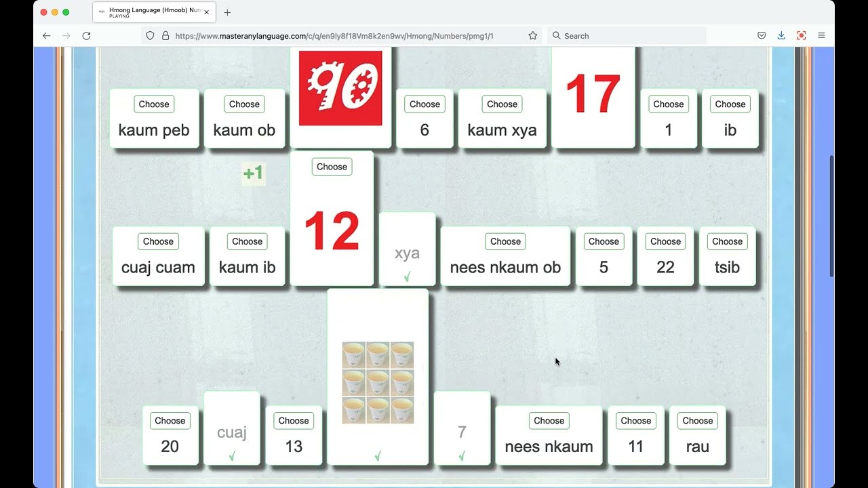Click the red 17 number card

(593, 96)
